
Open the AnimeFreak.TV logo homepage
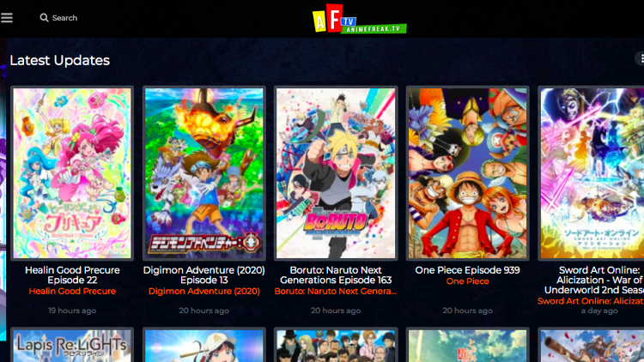coord(360,19)
